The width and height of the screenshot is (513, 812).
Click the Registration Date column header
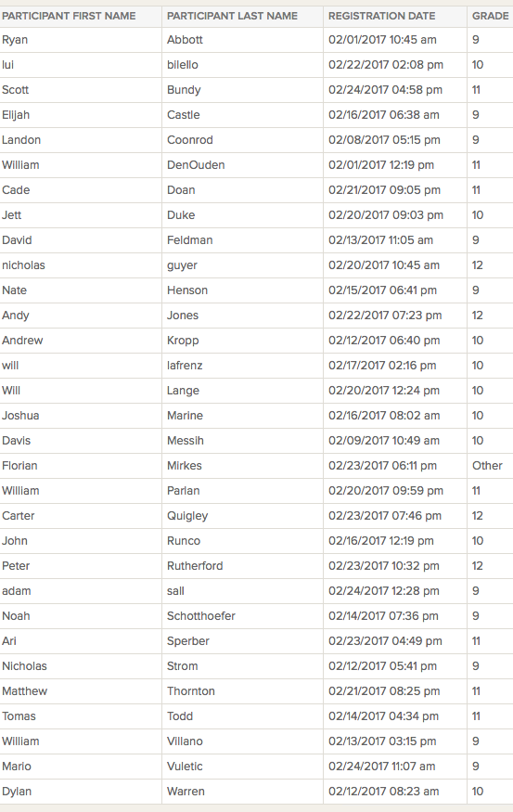[382, 16]
